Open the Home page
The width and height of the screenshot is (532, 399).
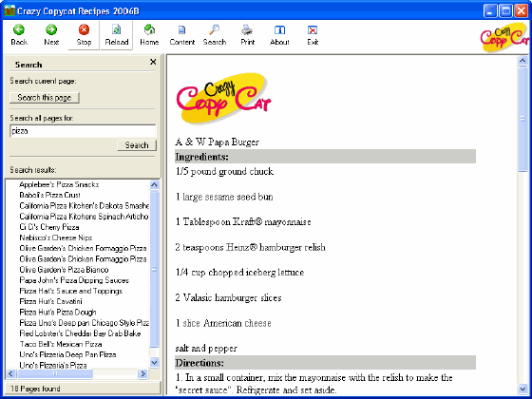149,35
